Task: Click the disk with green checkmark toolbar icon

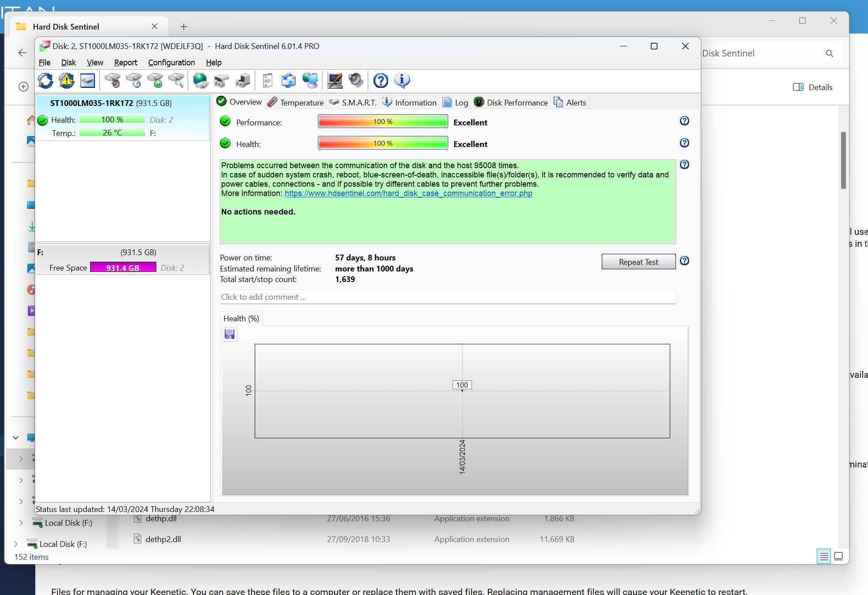Action: point(155,80)
